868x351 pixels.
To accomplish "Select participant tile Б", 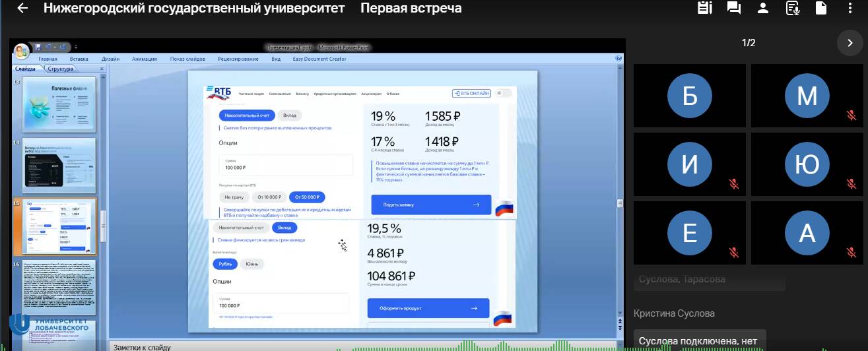I will tap(690, 96).
